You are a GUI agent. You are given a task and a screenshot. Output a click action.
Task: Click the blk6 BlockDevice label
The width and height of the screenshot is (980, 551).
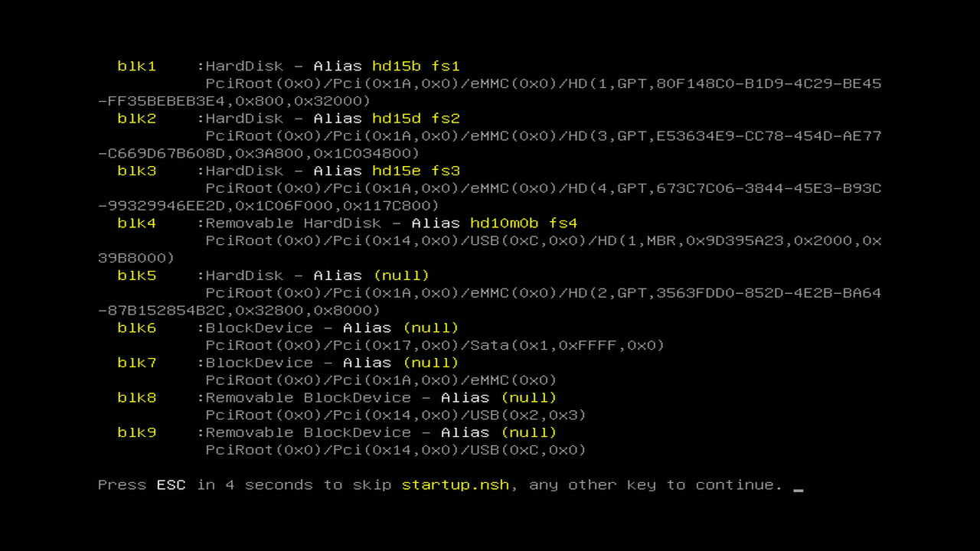136,328
